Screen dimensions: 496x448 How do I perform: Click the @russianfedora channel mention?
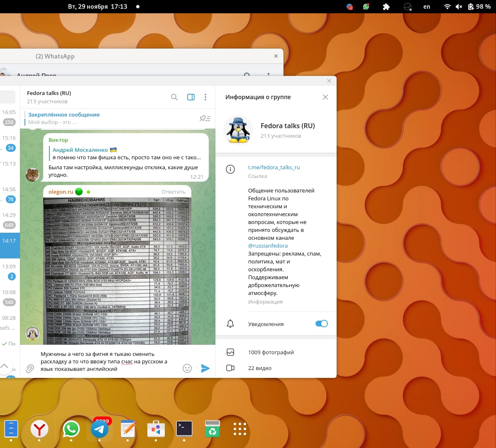[x=268, y=246]
